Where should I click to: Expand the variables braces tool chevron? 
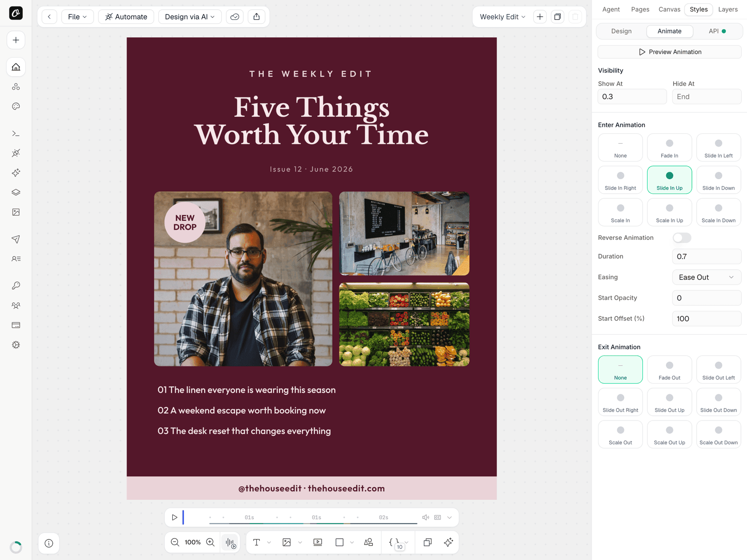(x=407, y=542)
